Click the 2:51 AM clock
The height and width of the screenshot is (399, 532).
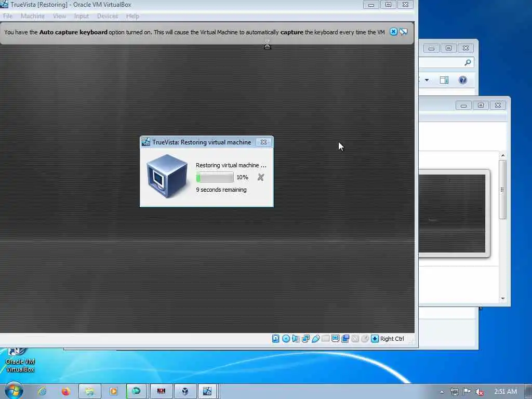tap(506, 392)
